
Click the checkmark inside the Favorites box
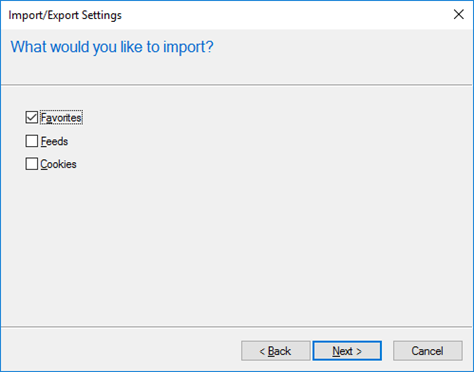(x=32, y=117)
